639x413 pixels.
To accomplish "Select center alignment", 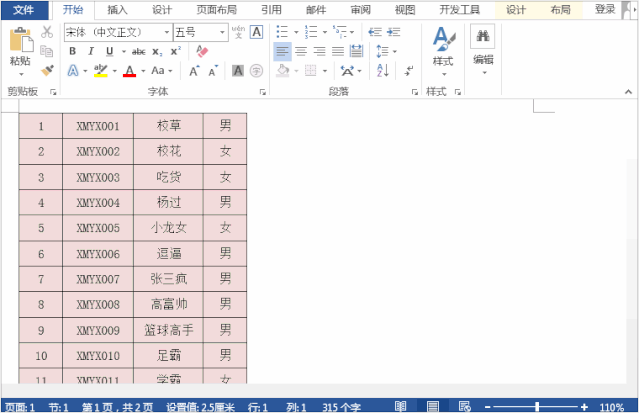I will tap(301, 51).
